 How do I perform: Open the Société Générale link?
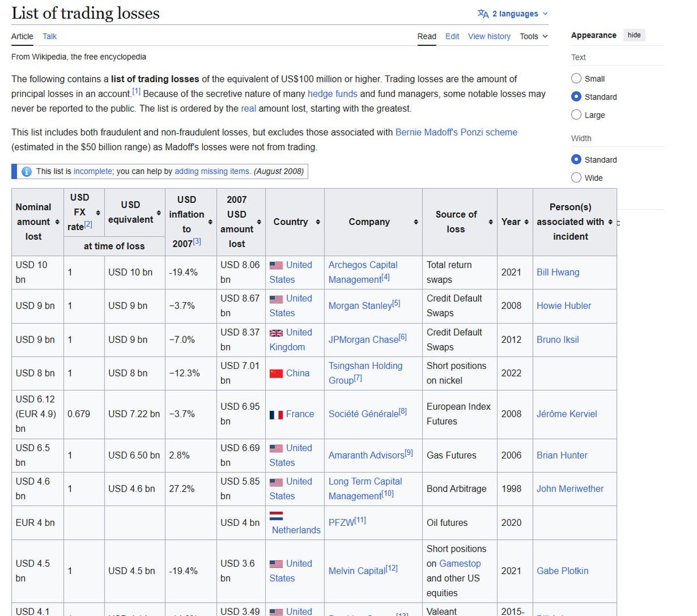click(x=363, y=414)
